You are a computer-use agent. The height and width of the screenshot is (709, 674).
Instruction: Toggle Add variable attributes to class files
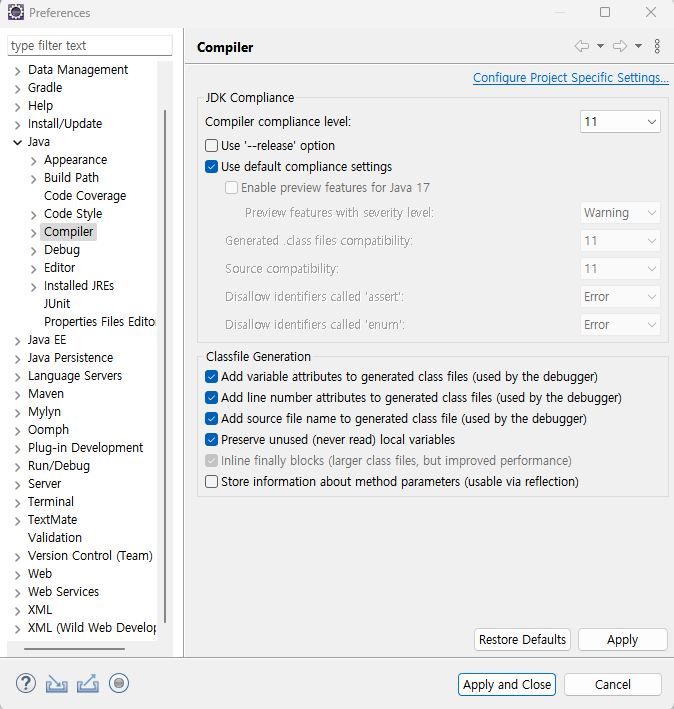pos(211,377)
